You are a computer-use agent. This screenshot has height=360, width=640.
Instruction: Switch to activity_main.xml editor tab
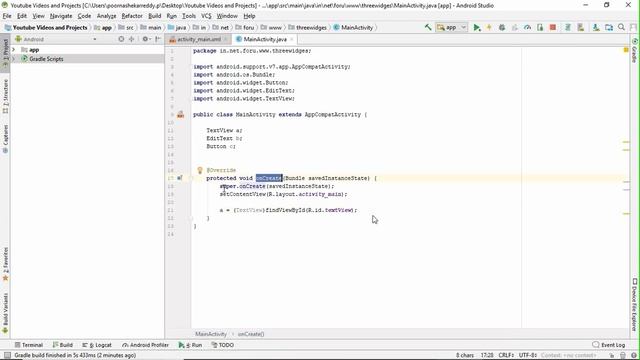[x=198, y=39]
